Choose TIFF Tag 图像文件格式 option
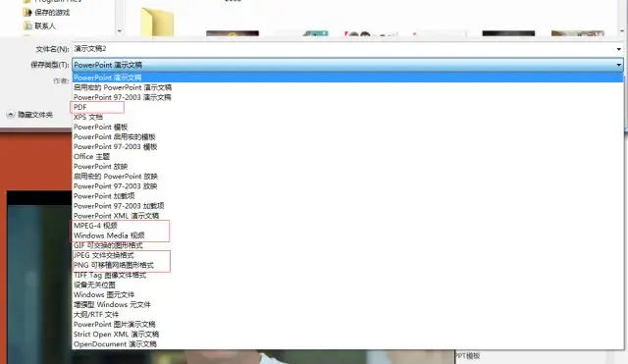 (347, 275)
